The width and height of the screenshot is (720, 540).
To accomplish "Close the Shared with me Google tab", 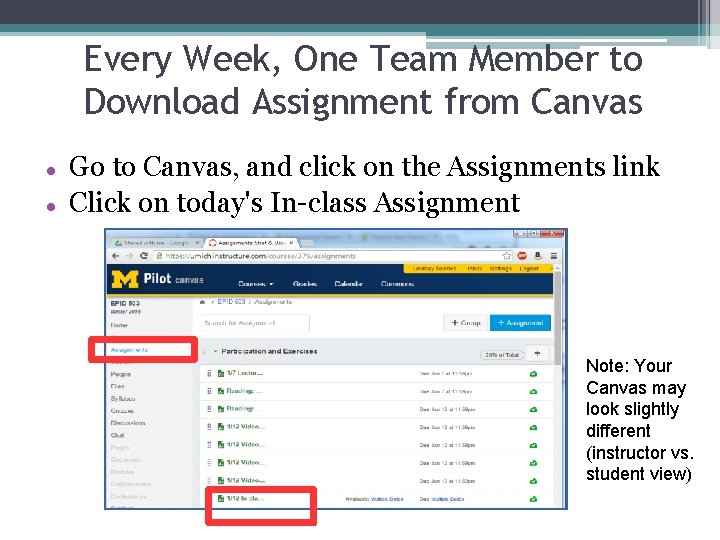I will pyautogui.click(x=197, y=242).
